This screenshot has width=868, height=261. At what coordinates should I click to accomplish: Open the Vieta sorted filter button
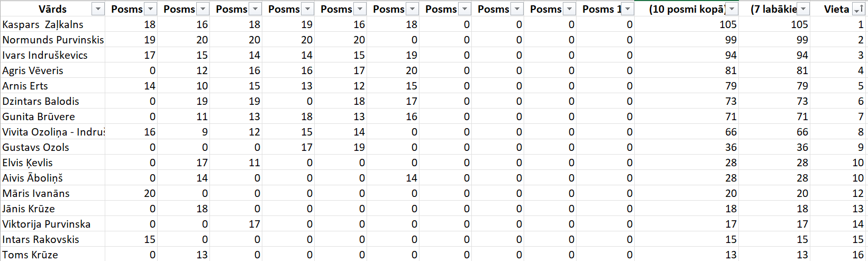coord(859,9)
